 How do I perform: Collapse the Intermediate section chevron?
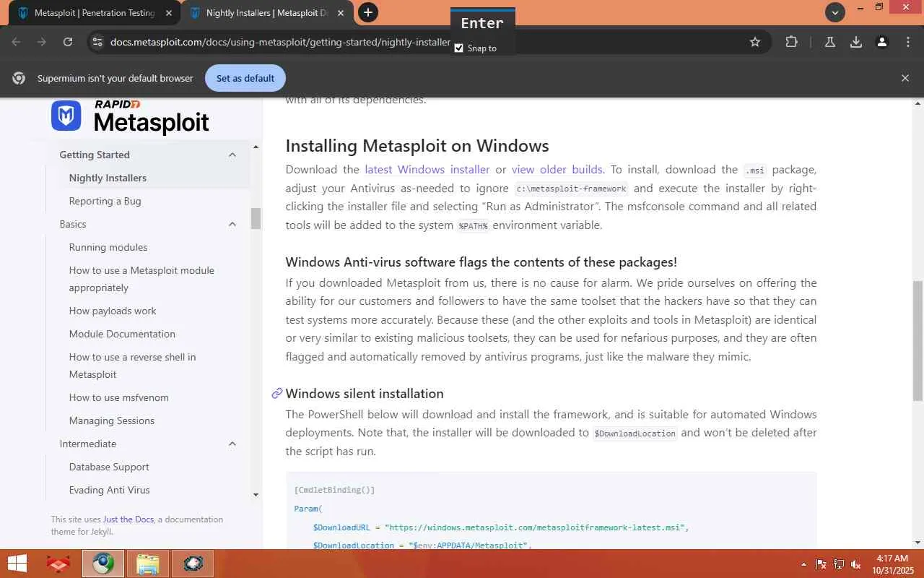(232, 444)
